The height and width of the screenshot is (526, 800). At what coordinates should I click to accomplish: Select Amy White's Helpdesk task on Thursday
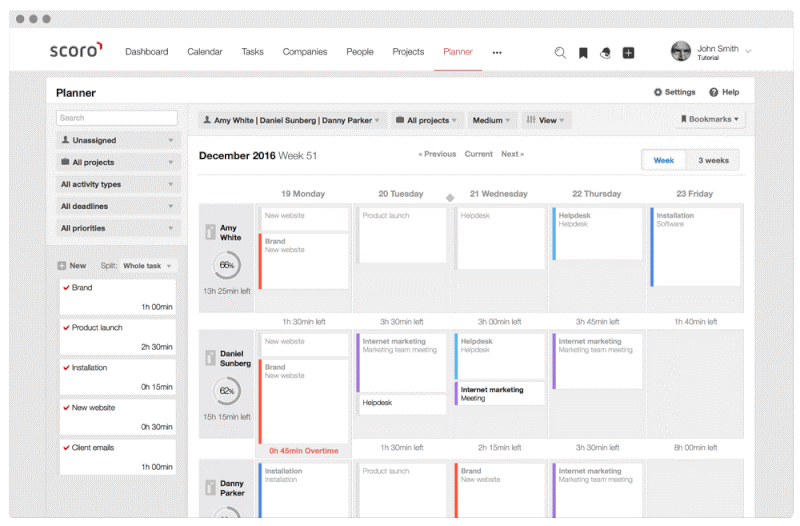point(597,234)
